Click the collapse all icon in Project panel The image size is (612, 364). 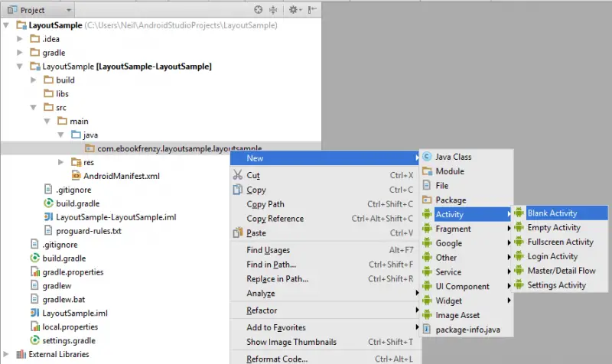pos(274,11)
